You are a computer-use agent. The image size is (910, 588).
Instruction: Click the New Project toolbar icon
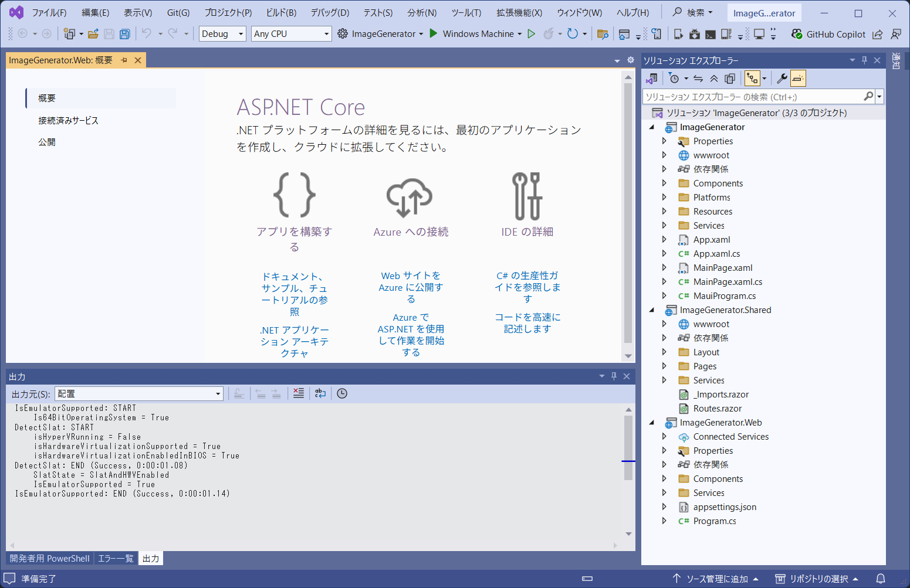pyautogui.click(x=69, y=34)
